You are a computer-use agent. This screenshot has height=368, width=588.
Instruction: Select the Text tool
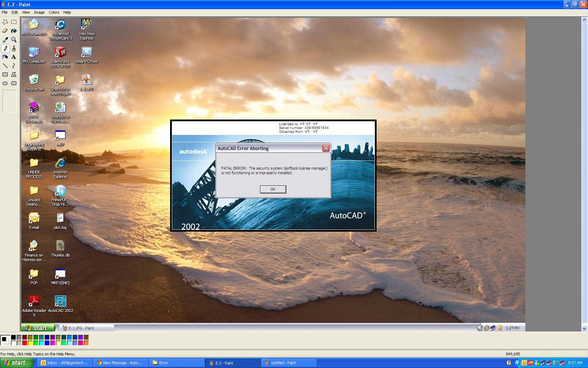point(14,57)
